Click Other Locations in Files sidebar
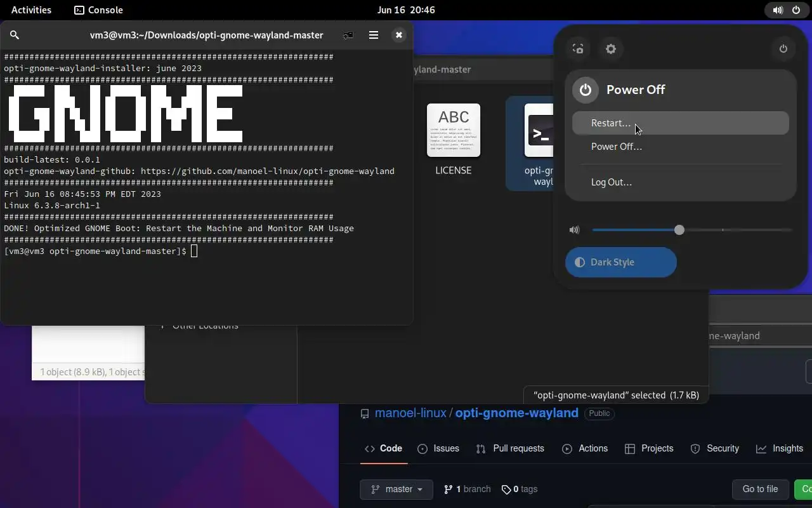Screen dimensions: 812x508 (x=206, y=326)
